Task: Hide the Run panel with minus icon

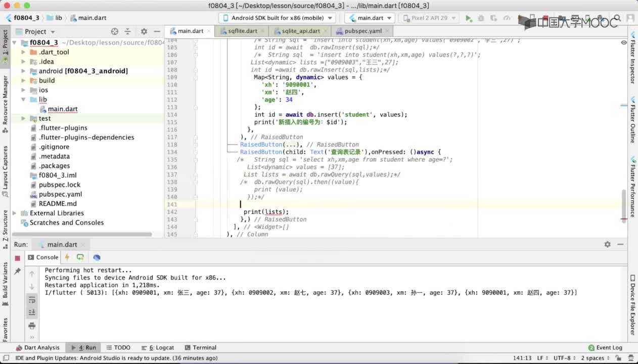Action: 621,244
